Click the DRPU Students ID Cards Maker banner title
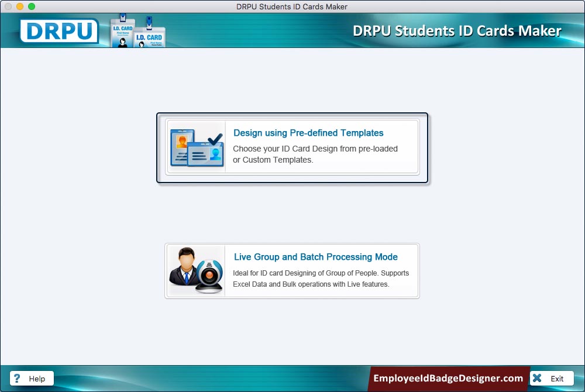This screenshot has width=585, height=392. 457,31
